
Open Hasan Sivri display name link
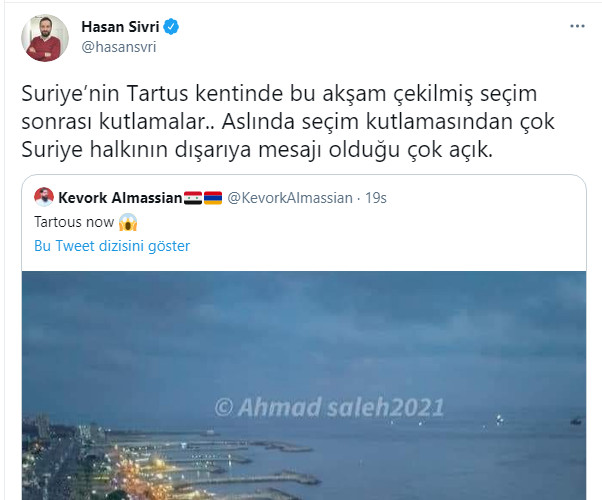(x=120, y=26)
